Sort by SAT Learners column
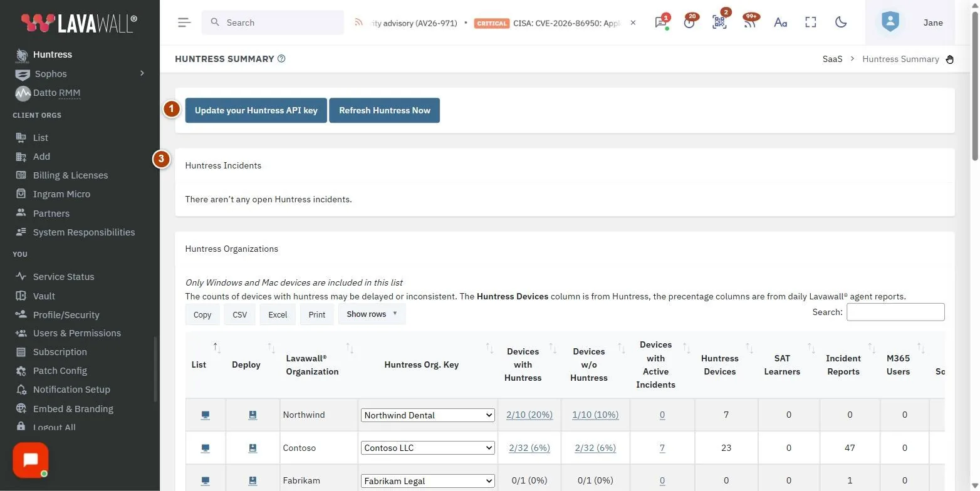The image size is (980, 491). click(788, 365)
